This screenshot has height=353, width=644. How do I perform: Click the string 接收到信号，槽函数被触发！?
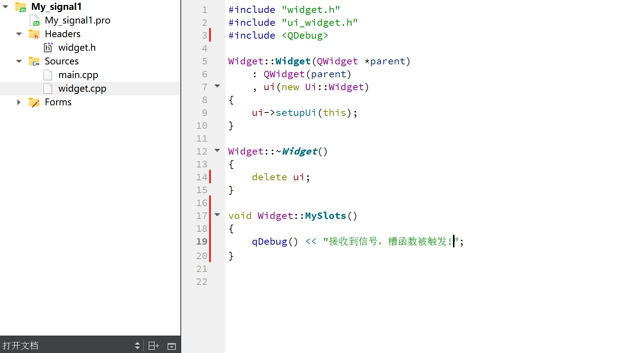click(x=391, y=242)
